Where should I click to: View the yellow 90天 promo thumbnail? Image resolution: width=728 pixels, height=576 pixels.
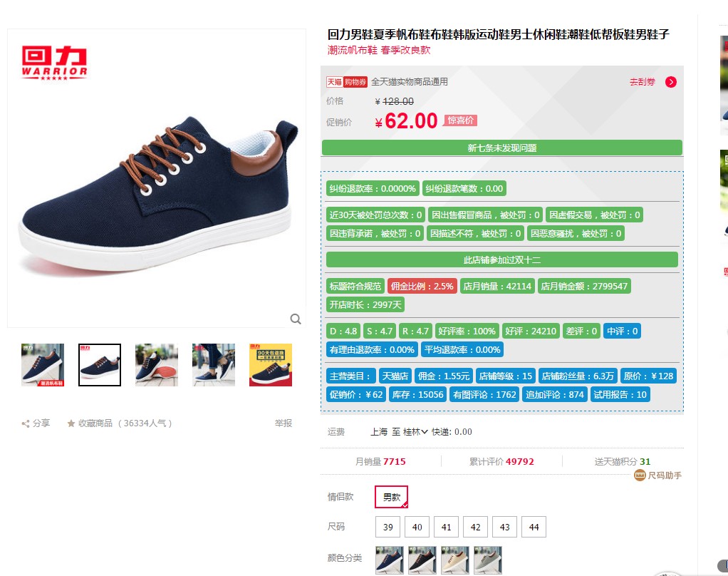click(271, 365)
